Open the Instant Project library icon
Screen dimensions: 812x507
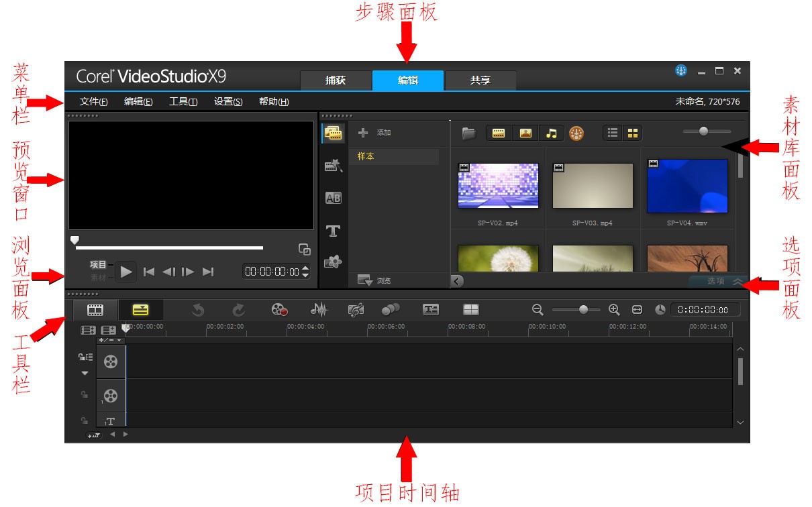(334, 165)
